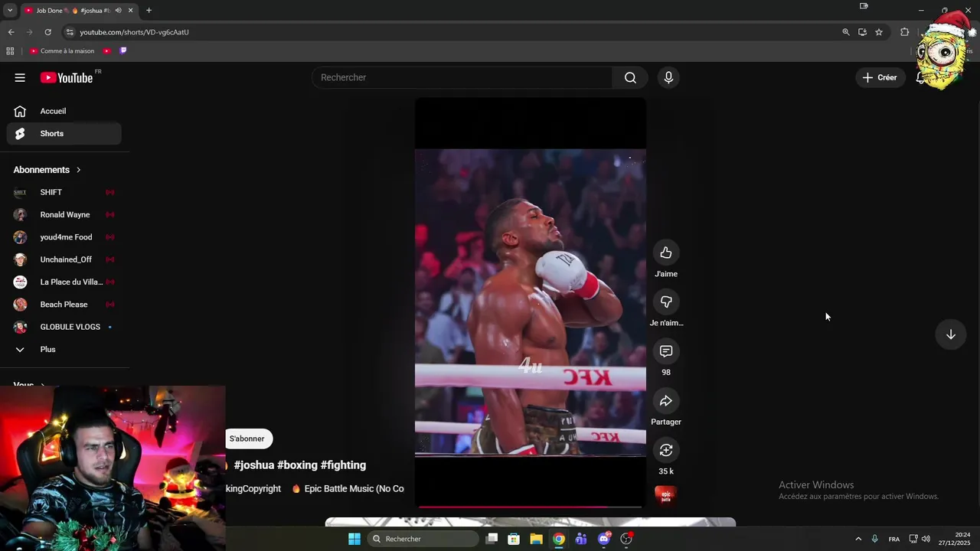
Task: Share the Short via Partager icon
Action: (x=666, y=401)
